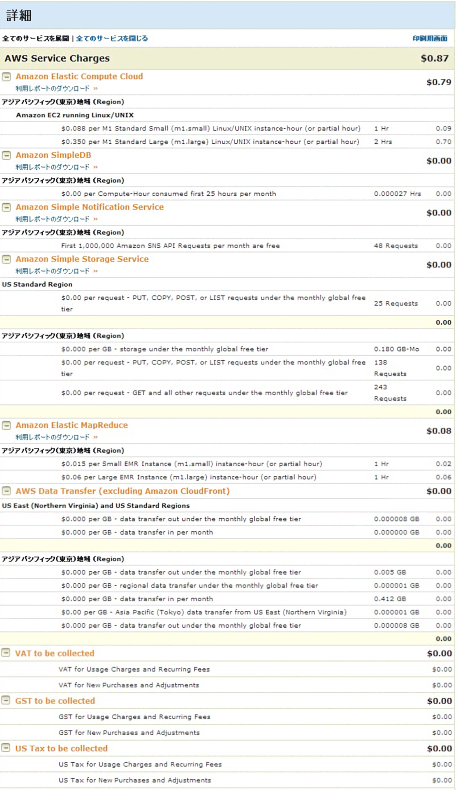Collapse the Amazon Elastic Compute Cloud section
The image size is (460, 790).
(7, 77)
